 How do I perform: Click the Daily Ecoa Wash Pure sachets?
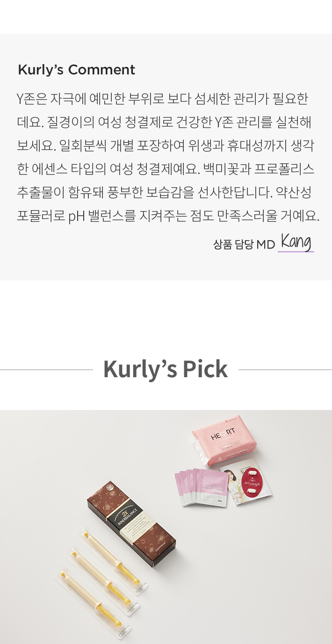(202, 488)
